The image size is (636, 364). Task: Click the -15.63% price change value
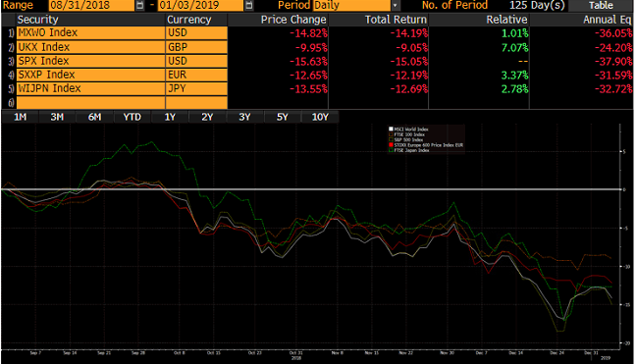(308, 61)
